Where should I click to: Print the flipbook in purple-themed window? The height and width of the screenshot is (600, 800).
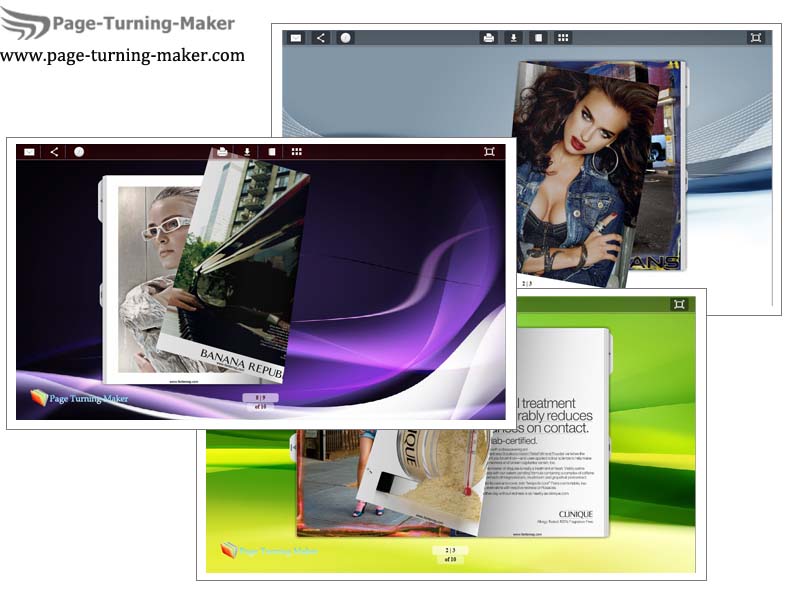click(222, 152)
